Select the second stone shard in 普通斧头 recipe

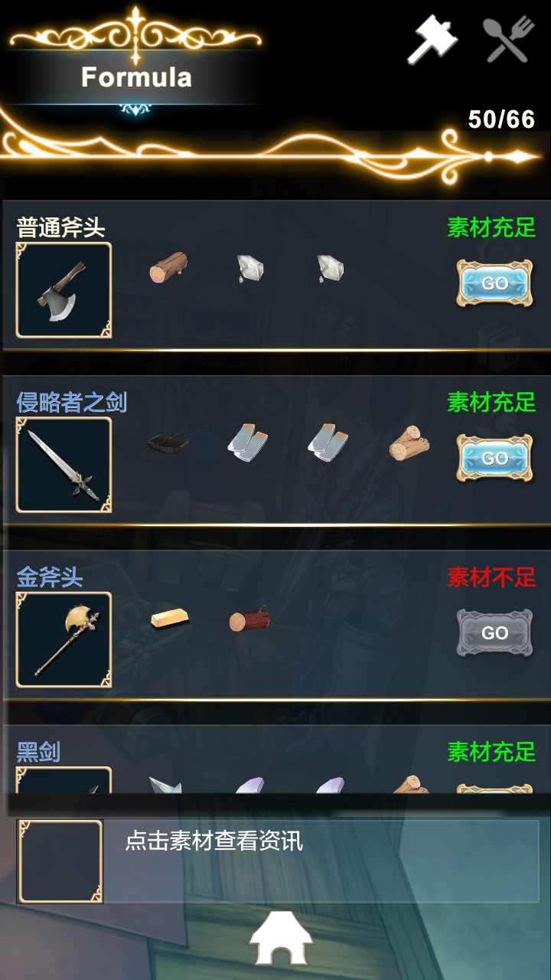point(331,268)
